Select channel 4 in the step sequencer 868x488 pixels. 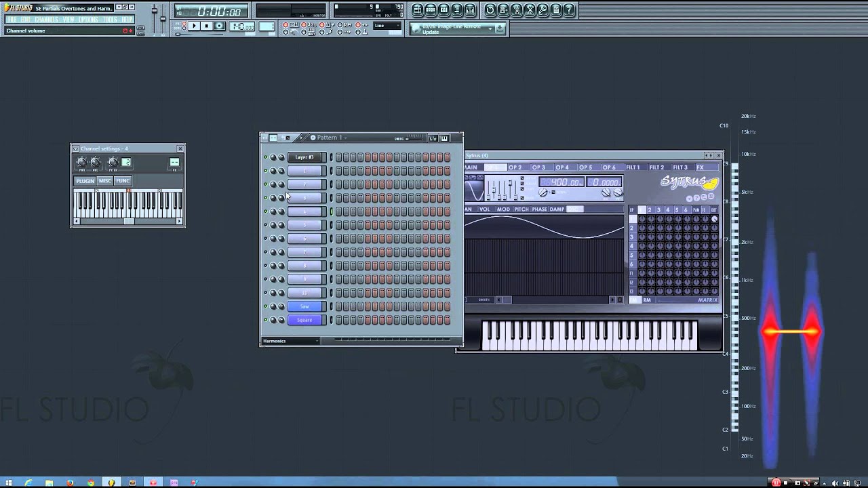click(305, 211)
